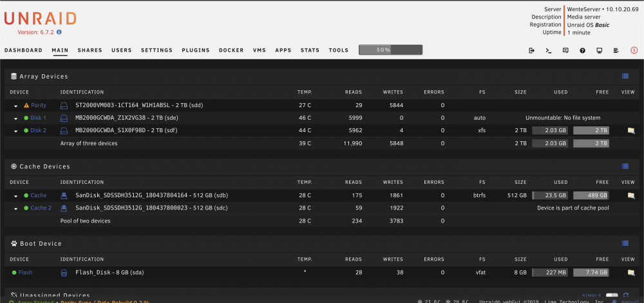The width and height of the screenshot is (644, 303).
Task: Expand the Cache row dropdown arrow
Action: coord(15,196)
